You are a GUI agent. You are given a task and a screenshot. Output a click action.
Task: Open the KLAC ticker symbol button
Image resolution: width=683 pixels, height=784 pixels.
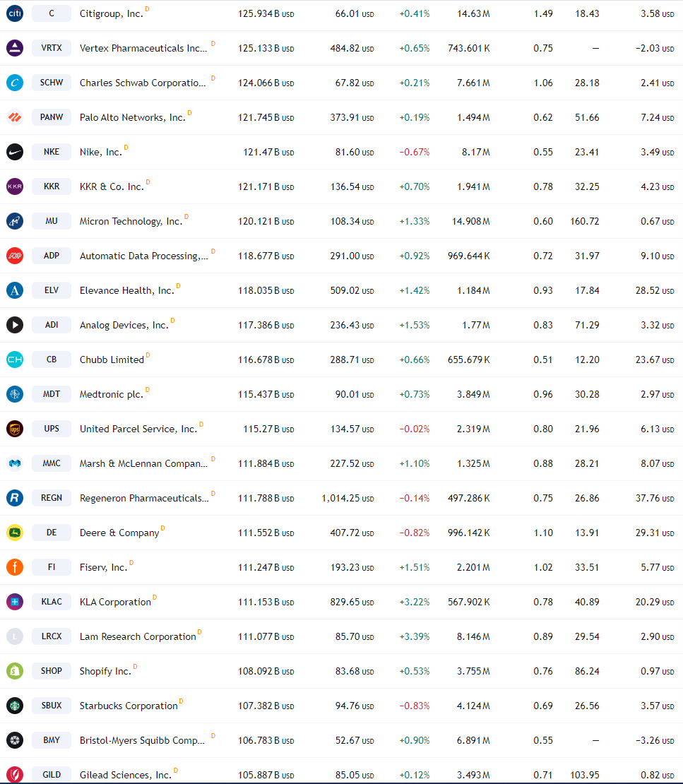pos(52,602)
